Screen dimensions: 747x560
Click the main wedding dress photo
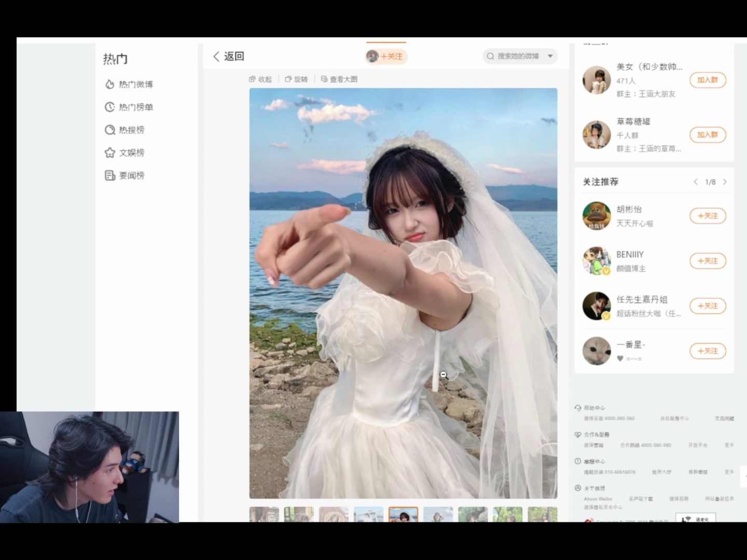[403, 293]
